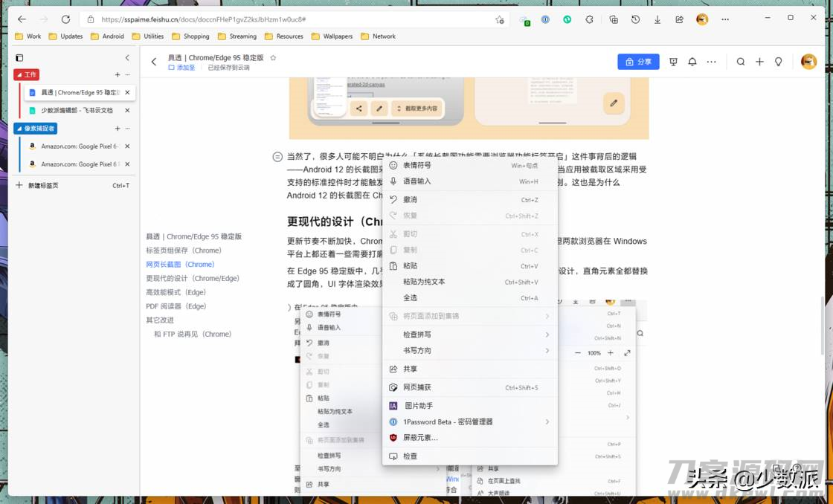This screenshot has width=833, height=504.
Task: Reload the page with the refresh icon
Action: click(x=66, y=19)
